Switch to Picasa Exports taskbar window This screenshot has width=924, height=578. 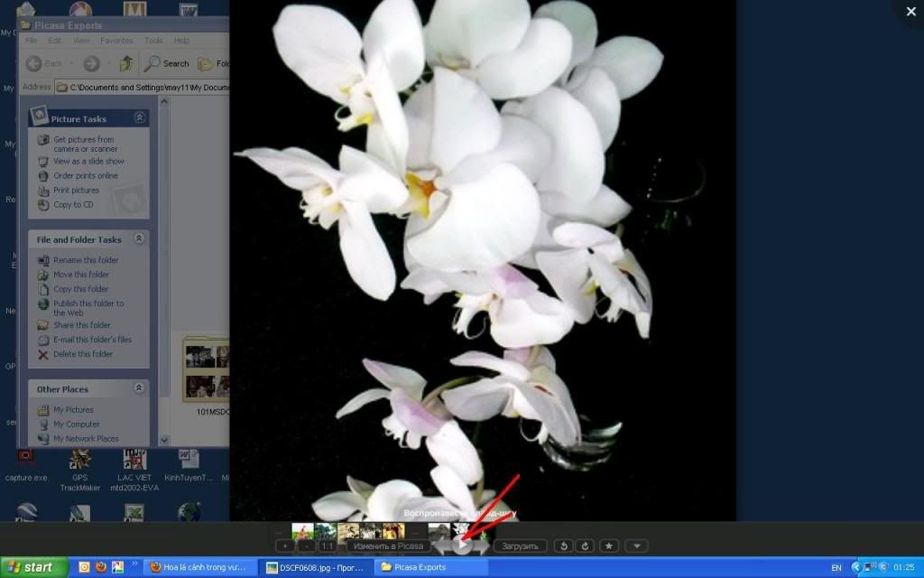(x=430, y=567)
